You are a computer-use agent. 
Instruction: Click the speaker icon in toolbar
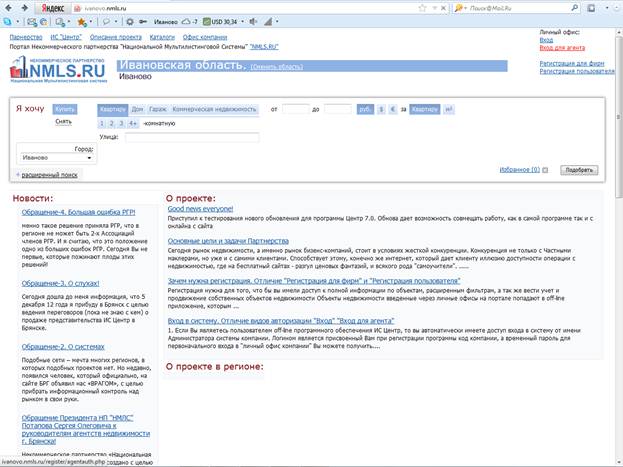tap(253, 22)
